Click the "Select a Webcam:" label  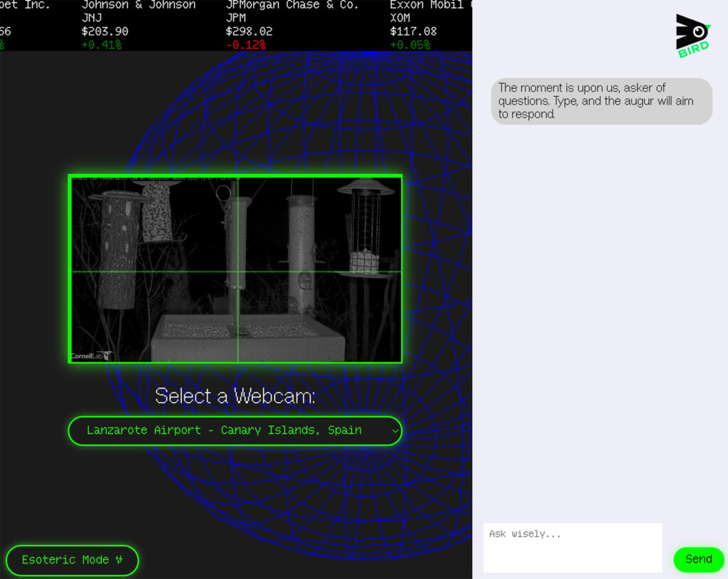(x=235, y=396)
